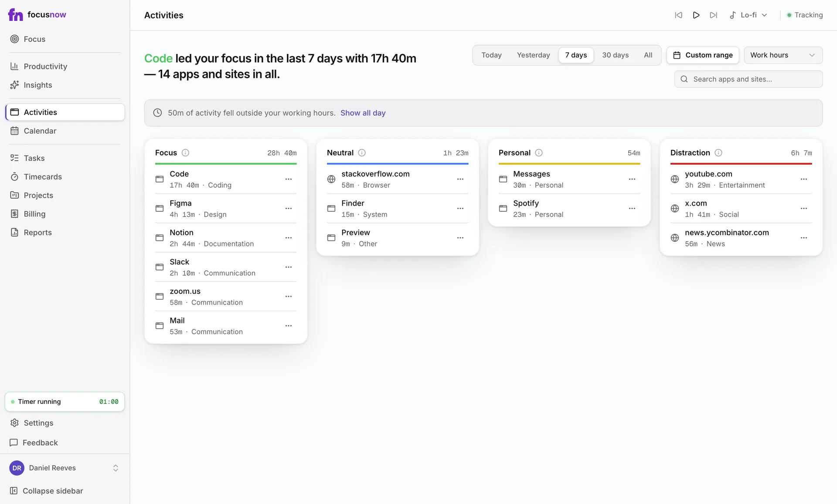
Task: Show info for Personal category
Action: point(539,153)
